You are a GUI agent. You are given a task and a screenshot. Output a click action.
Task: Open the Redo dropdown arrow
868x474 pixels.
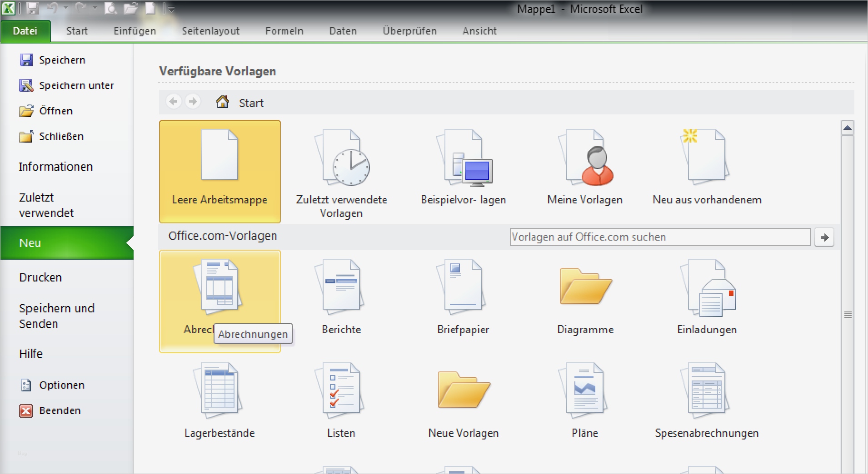click(x=94, y=8)
